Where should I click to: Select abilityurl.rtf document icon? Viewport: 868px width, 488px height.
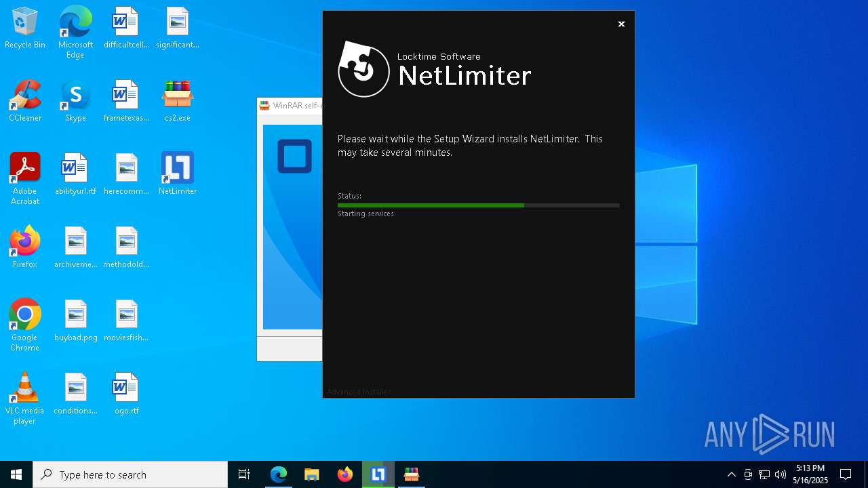(x=75, y=175)
